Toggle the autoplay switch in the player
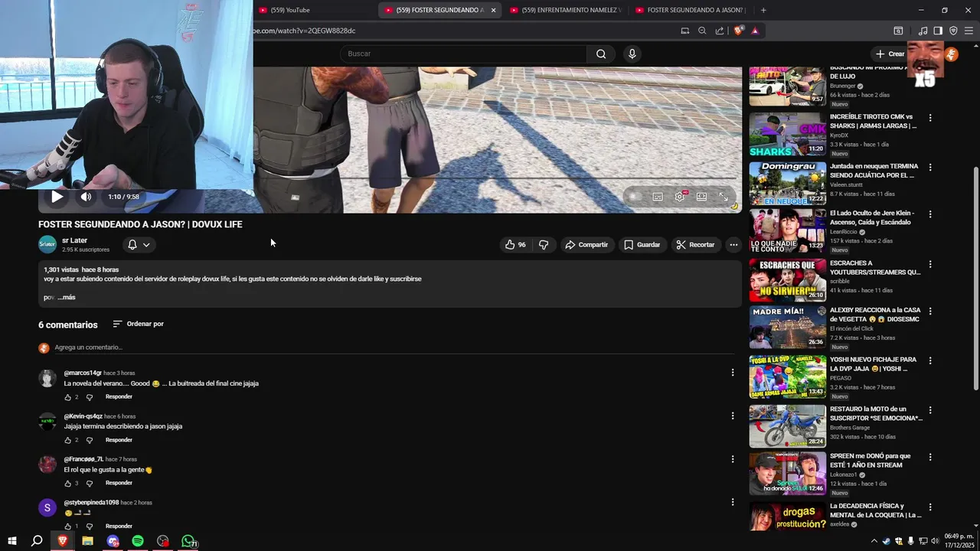Viewport: 980px width, 551px height. point(634,197)
